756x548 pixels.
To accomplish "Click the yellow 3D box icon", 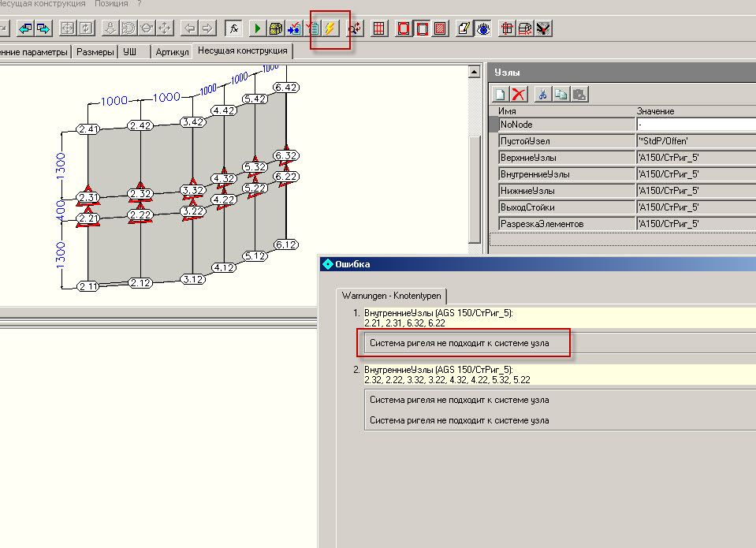I will [x=275, y=28].
